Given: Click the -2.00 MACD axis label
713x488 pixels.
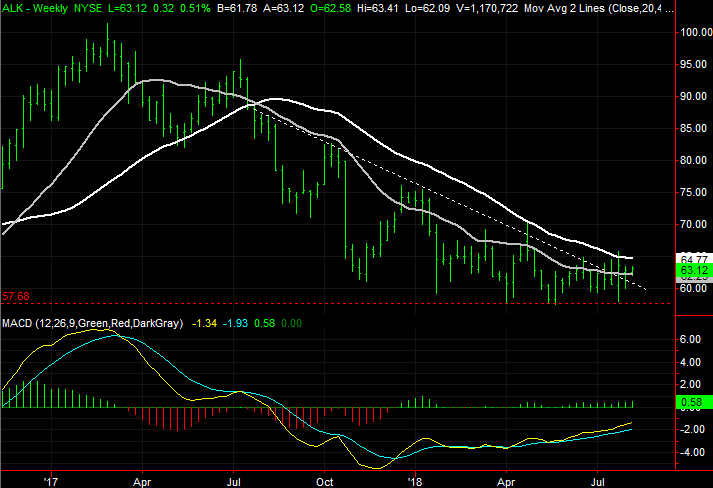Looking at the screenshot, I should point(691,429).
